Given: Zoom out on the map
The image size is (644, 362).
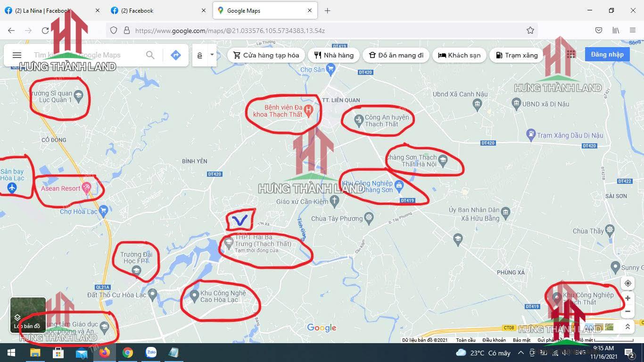Looking at the screenshot, I should pos(627,311).
